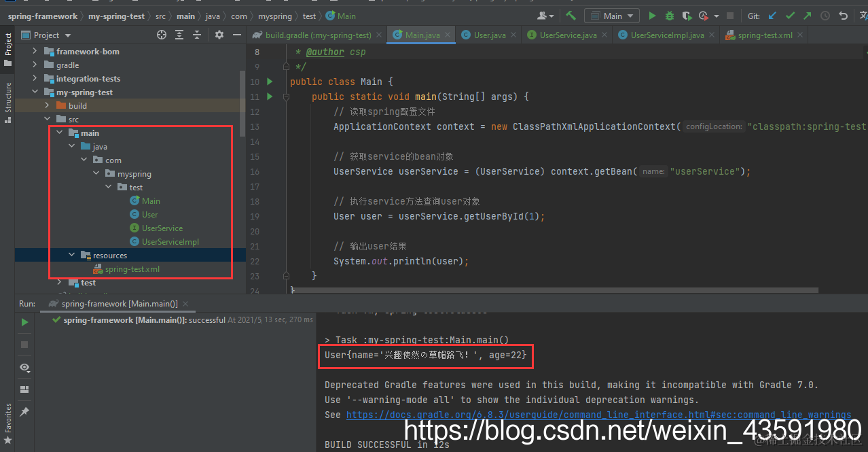This screenshot has width=868, height=452.
Task: Restore the Run panel layout icon
Action: pyautogui.click(x=24, y=389)
